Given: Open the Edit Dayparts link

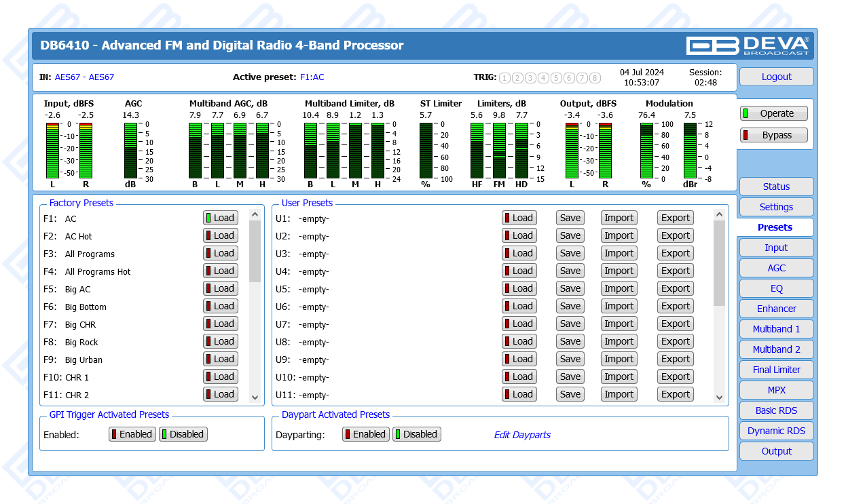Looking at the screenshot, I should coord(522,435).
